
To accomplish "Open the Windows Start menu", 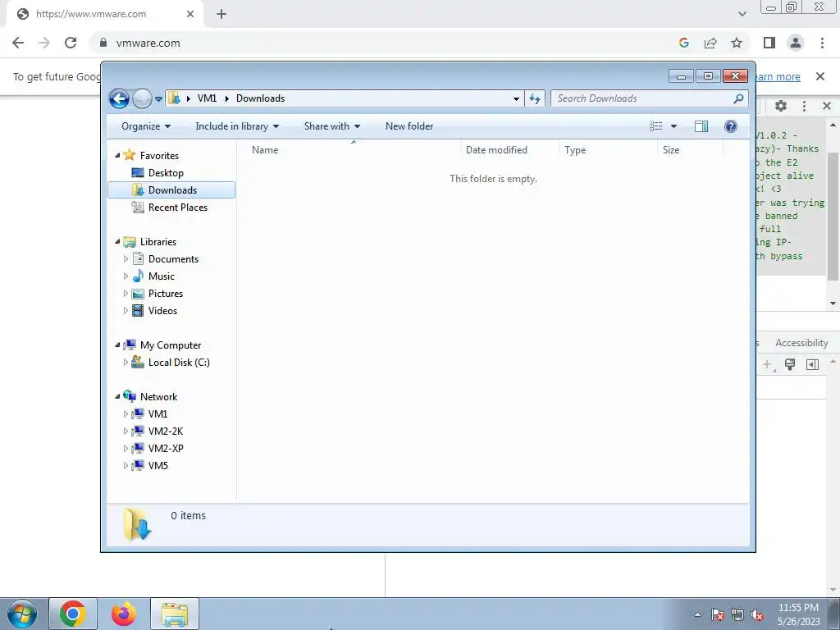I will tap(22, 614).
